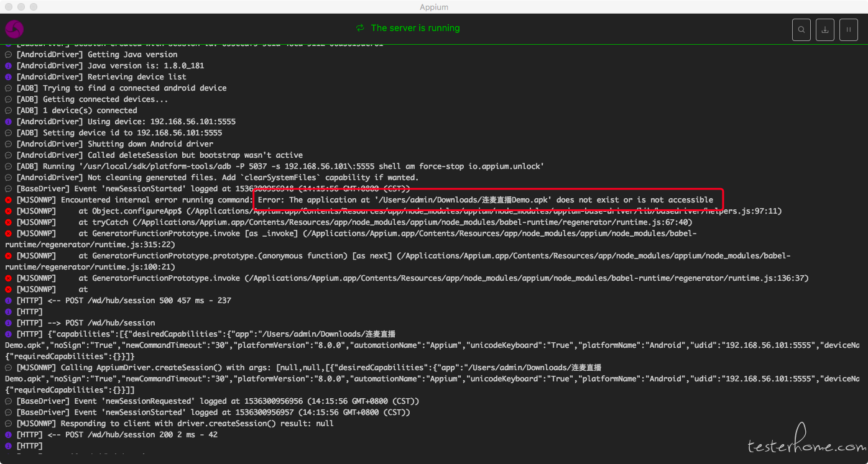
Task: Select the HTTP "capabilities" JSON log line
Action: (x=432, y=345)
